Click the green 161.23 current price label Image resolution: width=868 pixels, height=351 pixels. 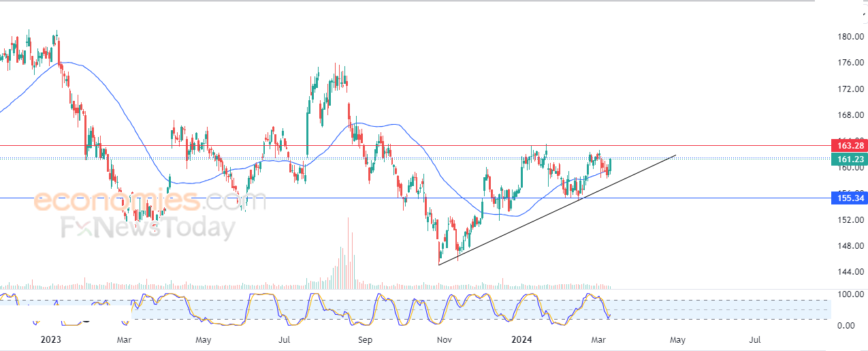[x=848, y=159]
